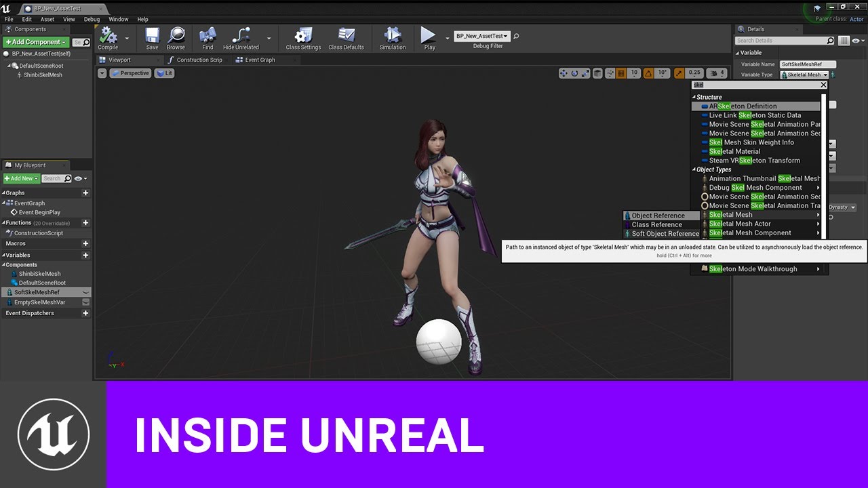Screen dimensions: 868x488
Task: Open the File menu
Action: [9, 20]
